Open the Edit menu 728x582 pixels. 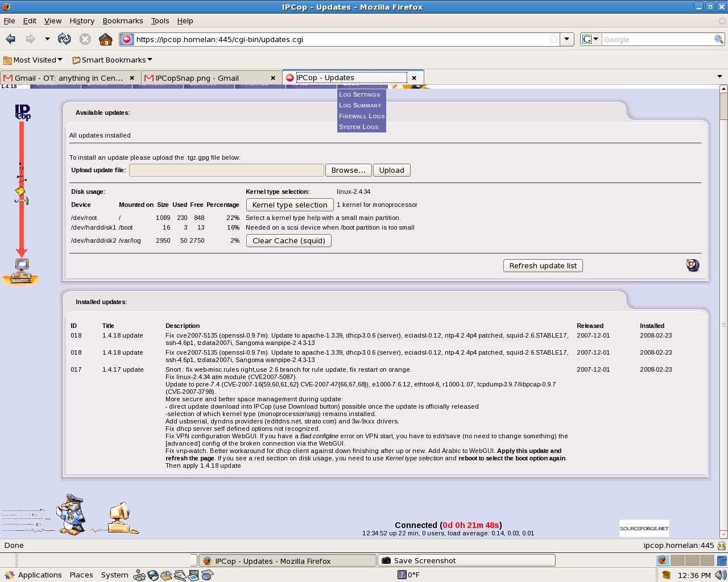(30, 21)
